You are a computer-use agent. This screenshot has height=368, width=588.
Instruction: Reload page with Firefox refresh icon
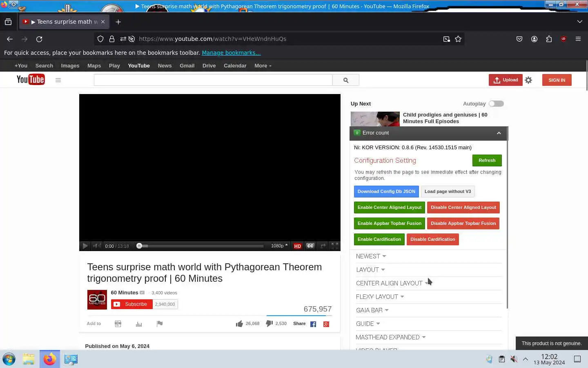(x=39, y=39)
